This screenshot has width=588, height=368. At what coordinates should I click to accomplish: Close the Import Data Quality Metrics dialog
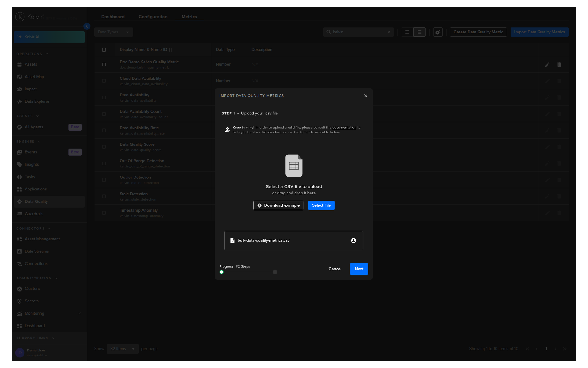pos(366,96)
